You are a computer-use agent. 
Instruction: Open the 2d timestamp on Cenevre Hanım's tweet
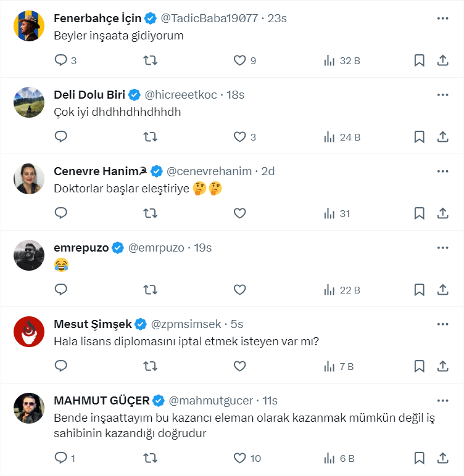point(268,171)
